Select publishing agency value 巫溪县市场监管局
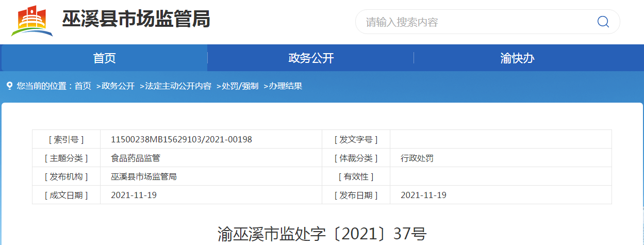The height and width of the screenshot is (245, 644). tap(144, 176)
